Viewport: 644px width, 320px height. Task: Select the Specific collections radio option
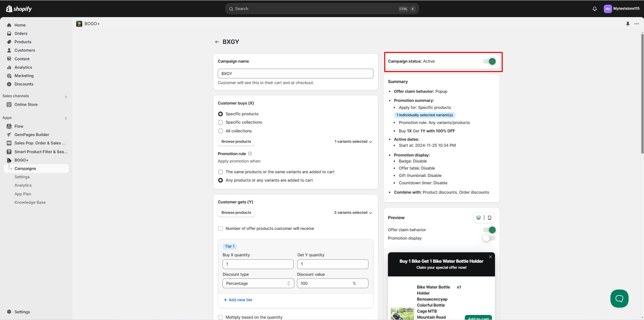(x=220, y=122)
